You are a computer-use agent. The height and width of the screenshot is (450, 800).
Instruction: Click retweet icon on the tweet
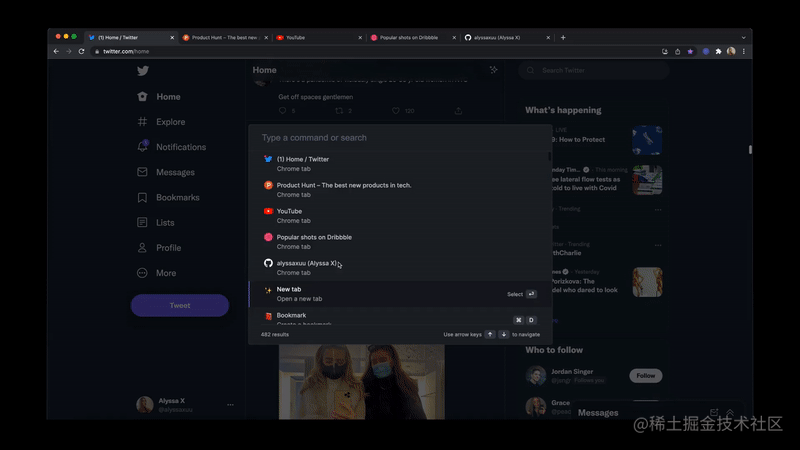coord(339,111)
